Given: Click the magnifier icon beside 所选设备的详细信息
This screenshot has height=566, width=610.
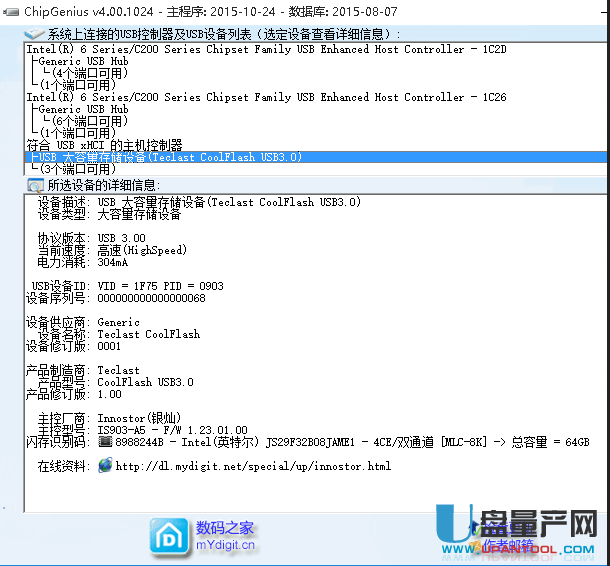Looking at the screenshot, I should [x=35, y=186].
